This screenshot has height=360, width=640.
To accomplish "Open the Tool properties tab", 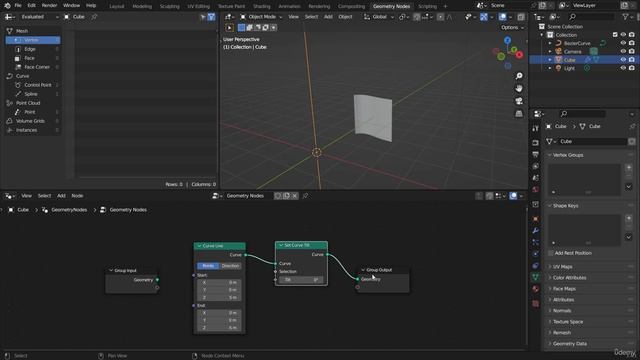I will click(536, 129).
